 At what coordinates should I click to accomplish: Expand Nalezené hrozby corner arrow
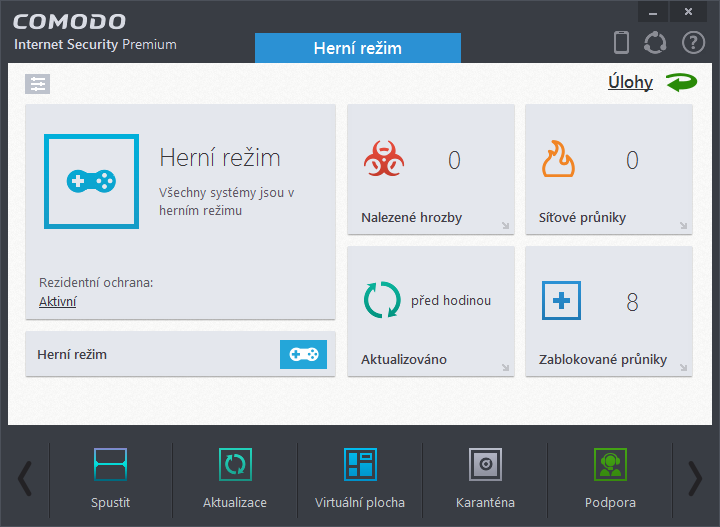[506, 225]
